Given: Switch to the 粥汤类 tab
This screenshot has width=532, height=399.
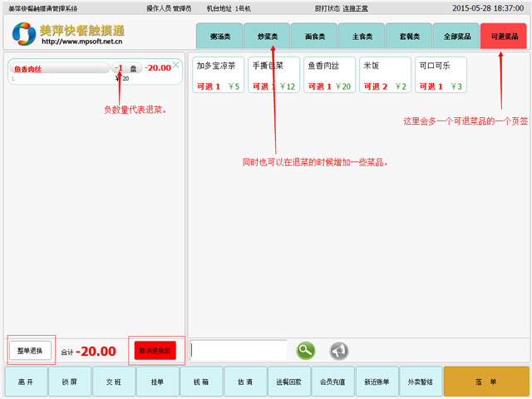Looking at the screenshot, I should [x=219, y=37].
